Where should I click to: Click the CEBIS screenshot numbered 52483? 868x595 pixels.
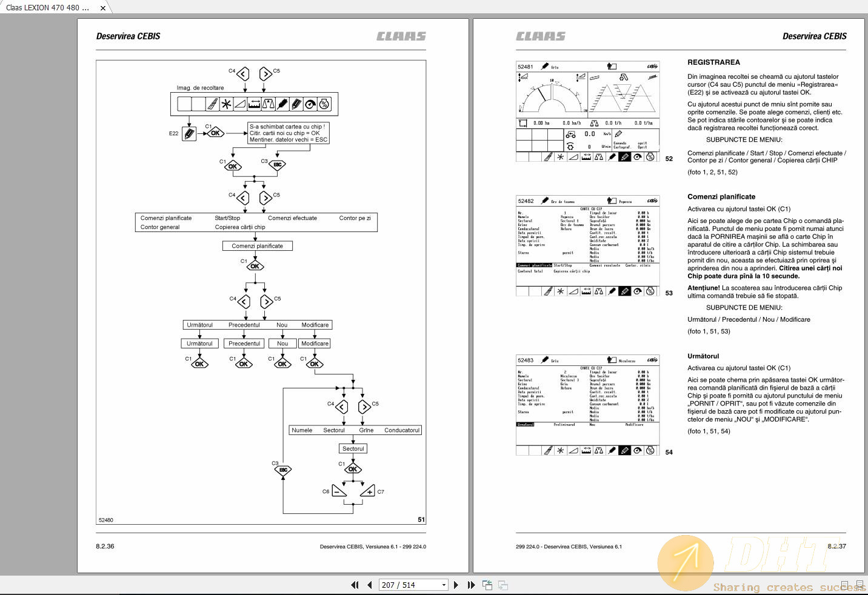[587, 405]
